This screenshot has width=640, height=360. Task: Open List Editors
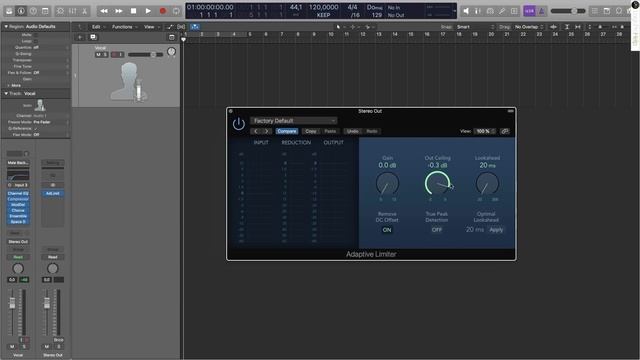(x=595, y=11)
